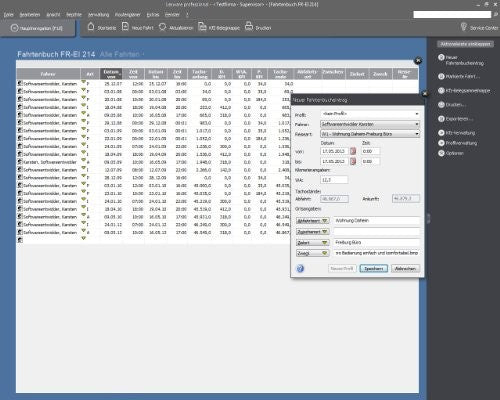The height and width of the screenshot is (400, 500).
Task: Open the Fenster menu
Action: click(x=172, y=15)
